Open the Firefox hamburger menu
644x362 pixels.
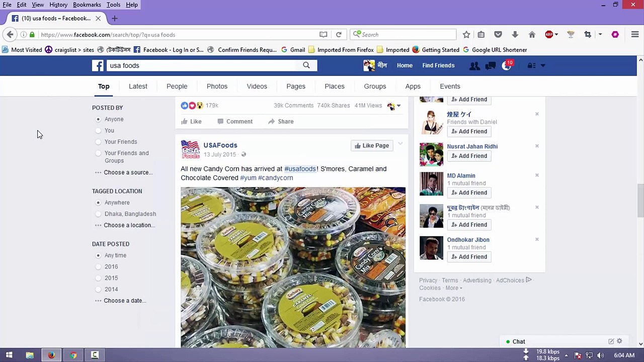click(634, 35)
